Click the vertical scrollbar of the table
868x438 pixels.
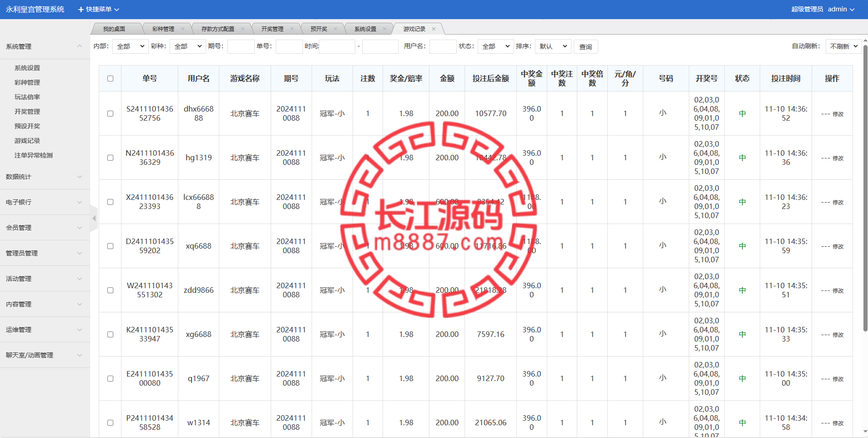(x=865, y=188)
